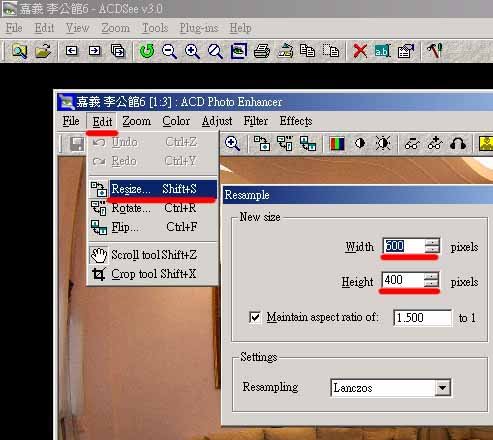The image size is (493, 440).
Task: Click the Browse icon in the ACDSee toolbar
Action: 19,51
